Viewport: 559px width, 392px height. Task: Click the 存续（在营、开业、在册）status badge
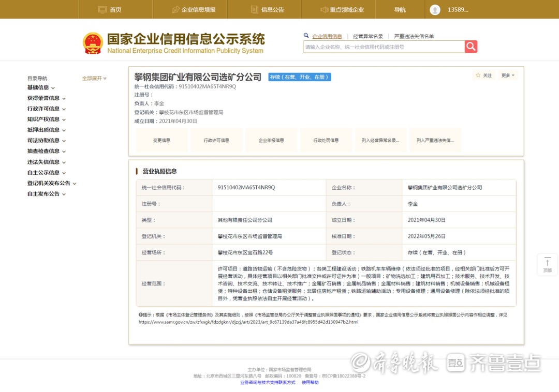point(300,77)
